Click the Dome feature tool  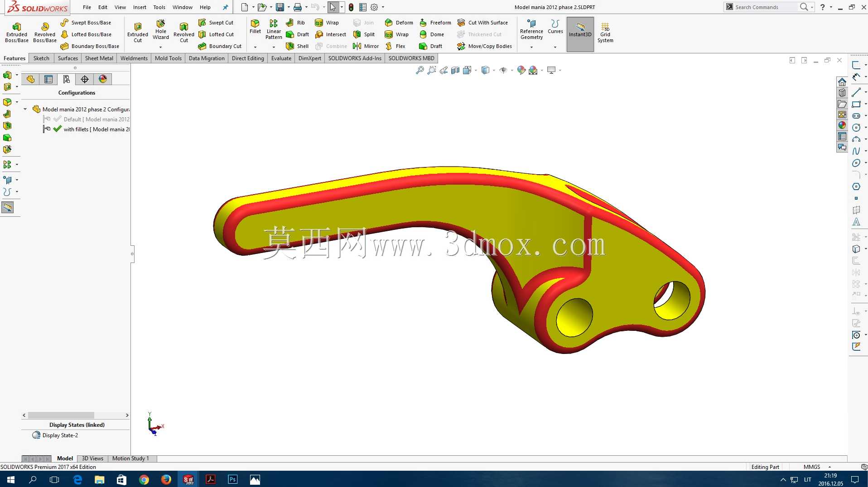click(x=432, y=34)
